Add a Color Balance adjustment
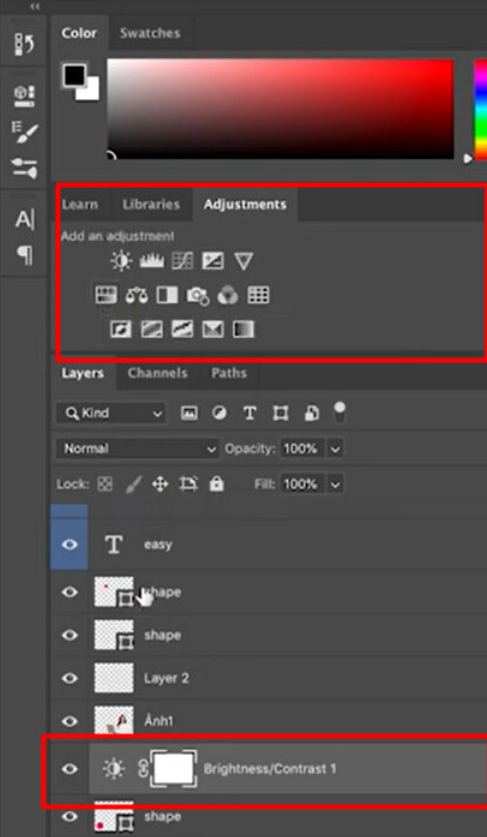 pos(137,295)
